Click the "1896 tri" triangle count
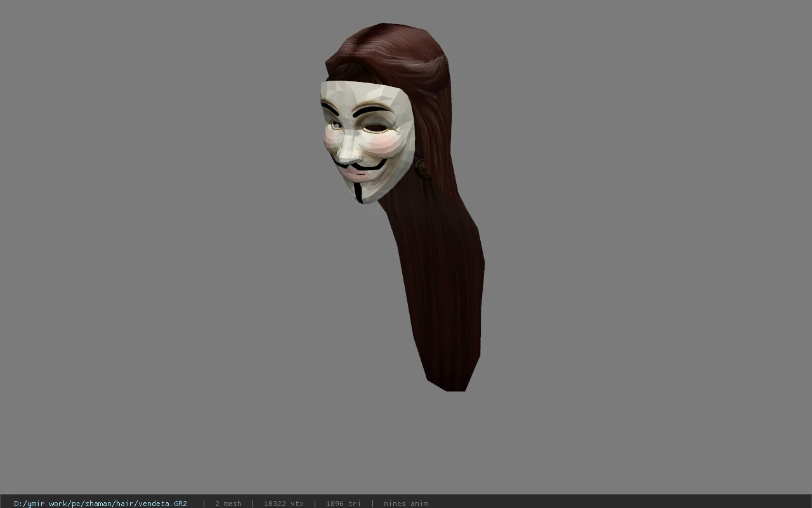Screen dimensions: 812x508 coord(343,504)
